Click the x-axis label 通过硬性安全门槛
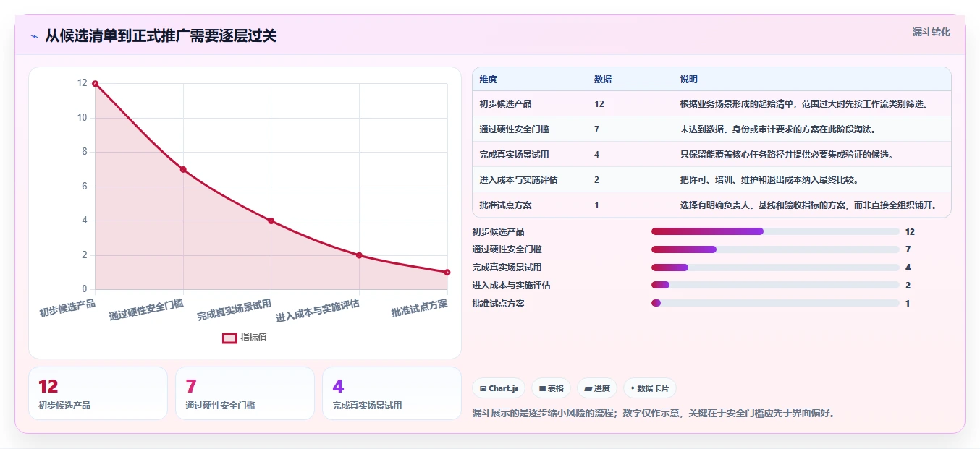The image size is (980, 449). click(146, 309)
